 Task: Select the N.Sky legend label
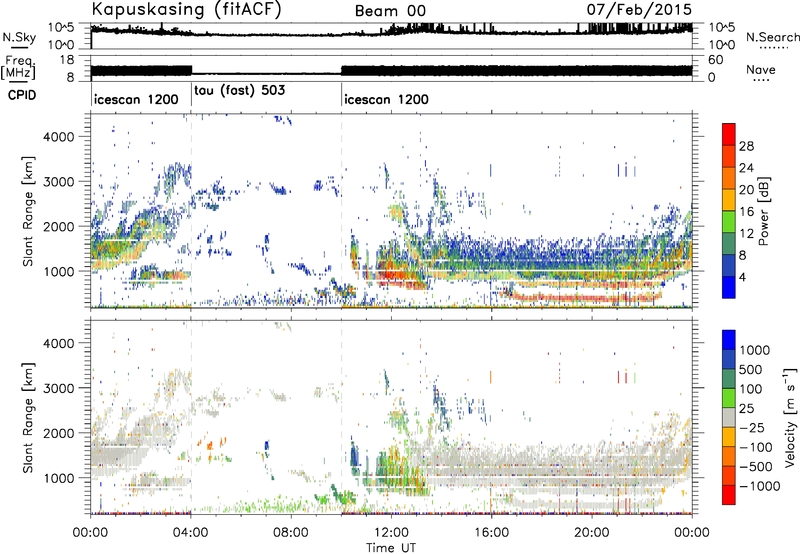(x=19, y=37)
